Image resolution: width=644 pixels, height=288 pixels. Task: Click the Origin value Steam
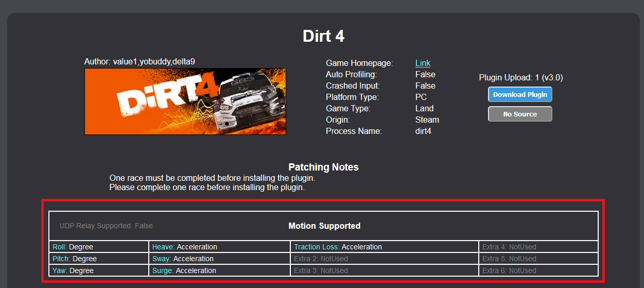click(x=427, y=120)
